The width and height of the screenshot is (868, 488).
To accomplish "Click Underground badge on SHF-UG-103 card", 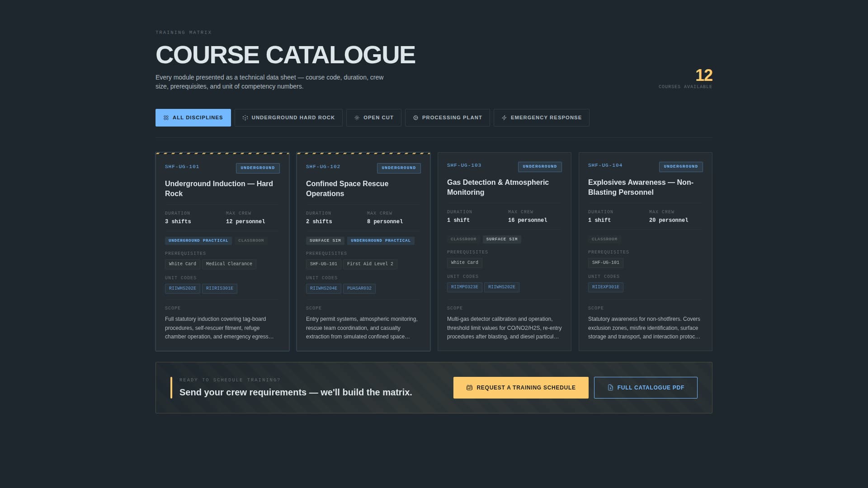I will click(x=540, y=167).
